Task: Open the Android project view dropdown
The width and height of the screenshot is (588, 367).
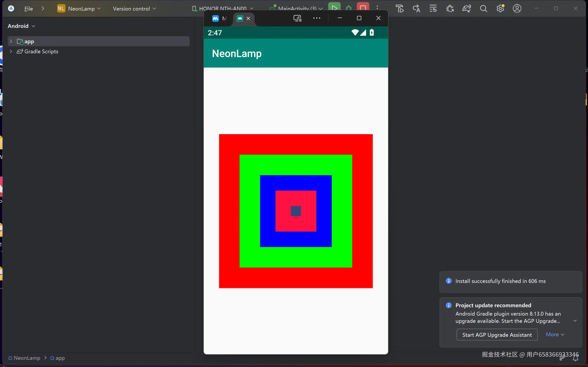Action: [x=21, y=26]
